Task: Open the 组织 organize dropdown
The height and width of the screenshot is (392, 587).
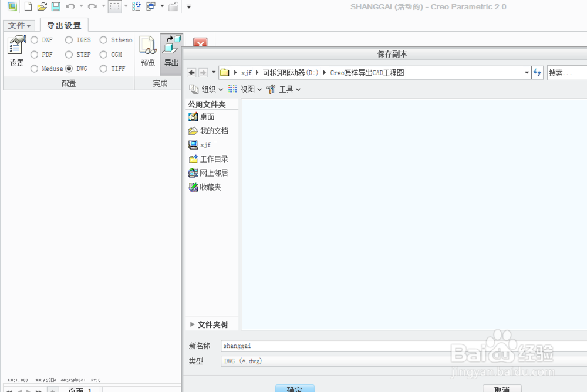Action: pos(206,89)
